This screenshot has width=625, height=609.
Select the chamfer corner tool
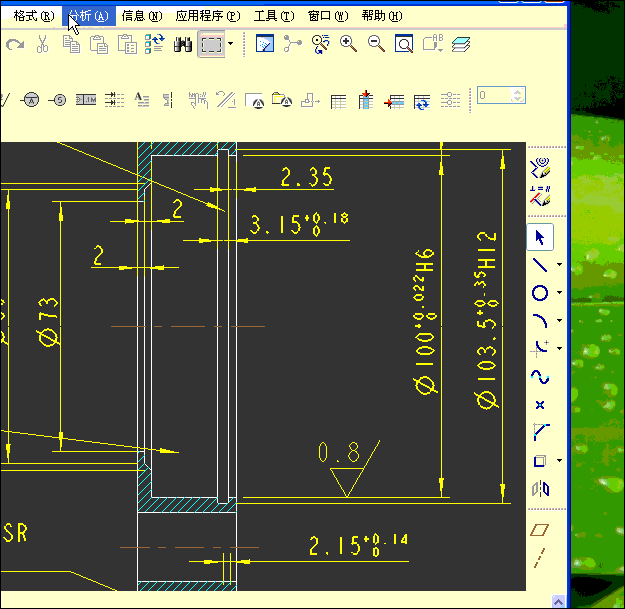541,432
